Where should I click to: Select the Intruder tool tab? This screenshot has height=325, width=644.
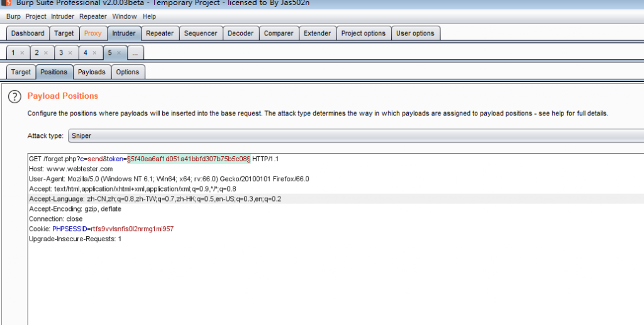coord(124,33)
